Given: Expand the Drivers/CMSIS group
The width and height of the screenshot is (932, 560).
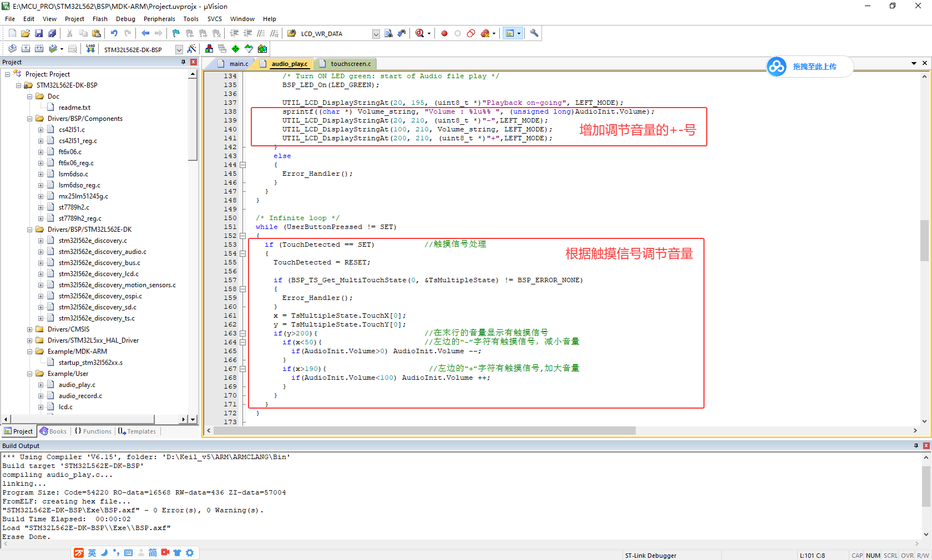Looking at the screenshot, I should (x=30, y=329).
